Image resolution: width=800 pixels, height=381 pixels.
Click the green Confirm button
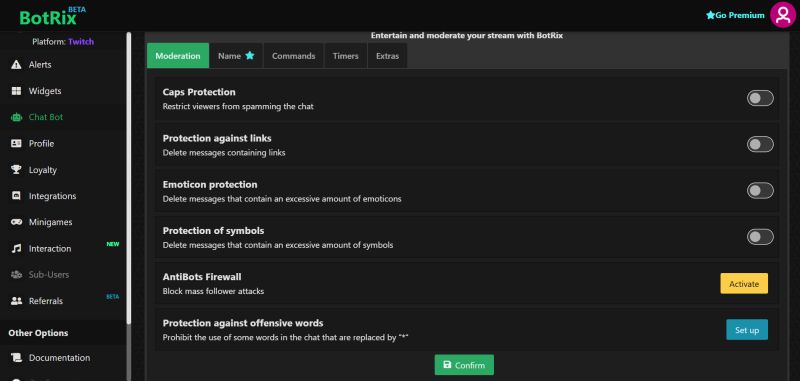464,365
